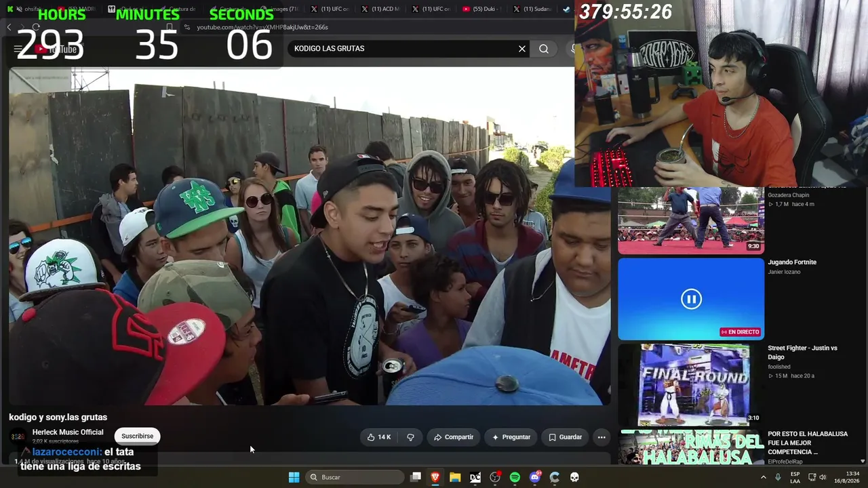Click the 'Gozadera Chapin' channel name

point(788,195)
